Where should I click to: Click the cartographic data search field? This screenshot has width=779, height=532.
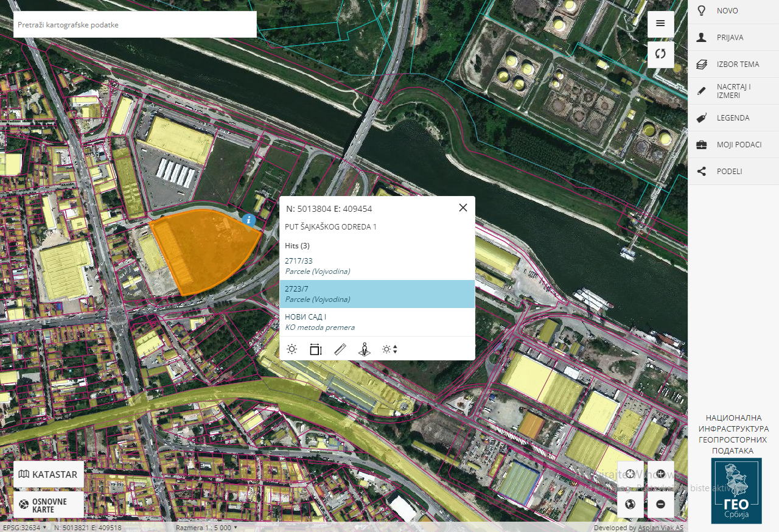[x=134, y=25]
